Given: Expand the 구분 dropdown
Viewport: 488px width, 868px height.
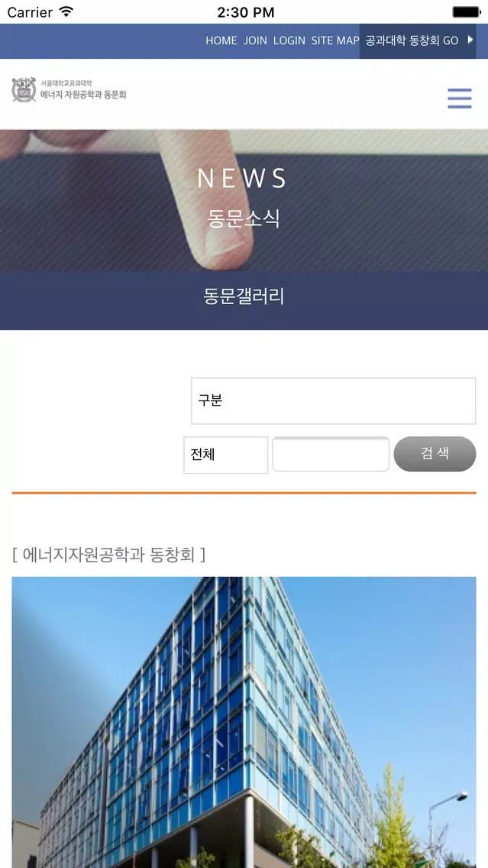Looking at the screenshot, I should 334,401.
